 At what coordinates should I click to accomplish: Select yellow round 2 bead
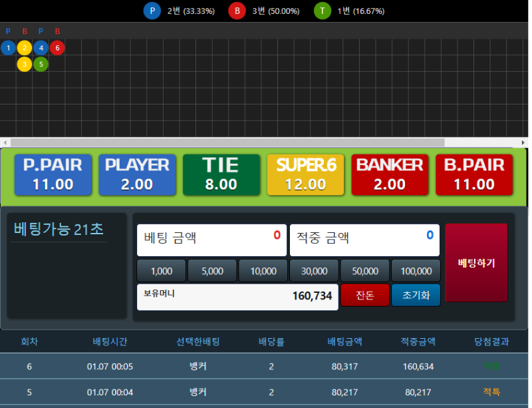25,48
